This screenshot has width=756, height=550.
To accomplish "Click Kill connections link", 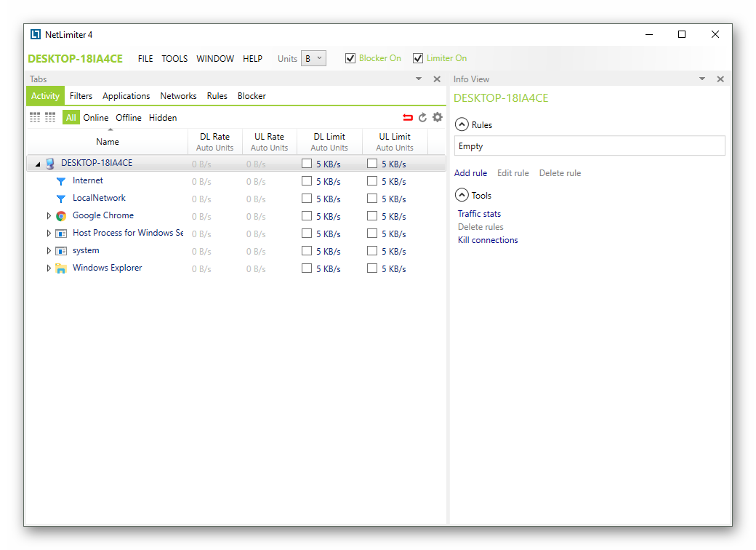I will pos(488,240).
